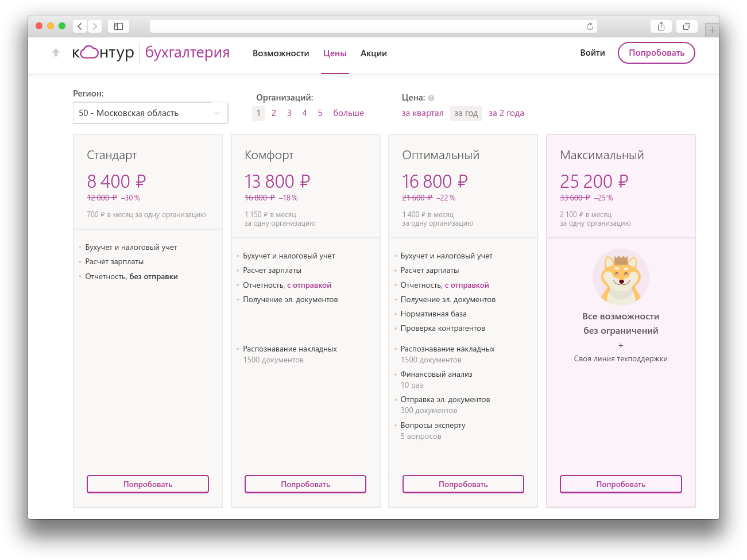Screen dimensions: 747x560
Task: Click the crossed-out 12 000 ₽ price
Action: [x=102, y=198]
